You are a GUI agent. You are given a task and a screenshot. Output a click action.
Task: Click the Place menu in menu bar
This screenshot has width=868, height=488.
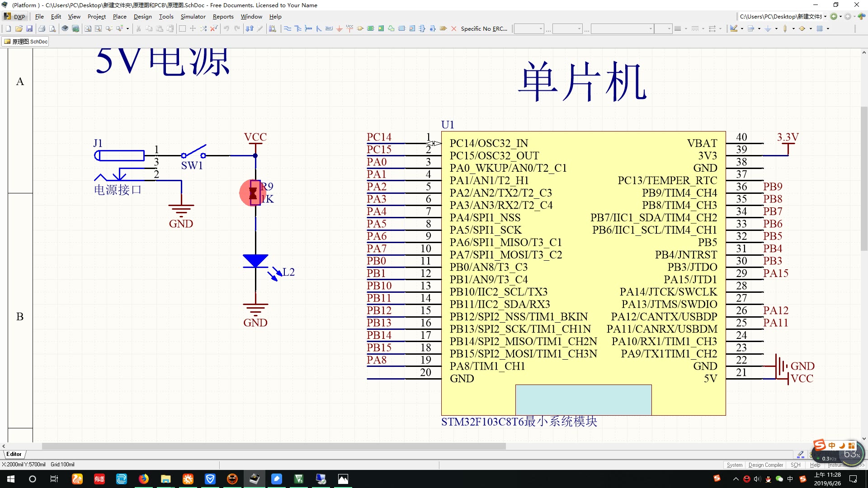click(x=118, y=16)
